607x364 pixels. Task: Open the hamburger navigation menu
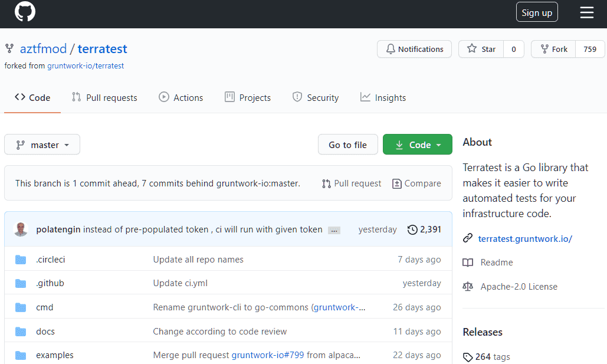586,12
